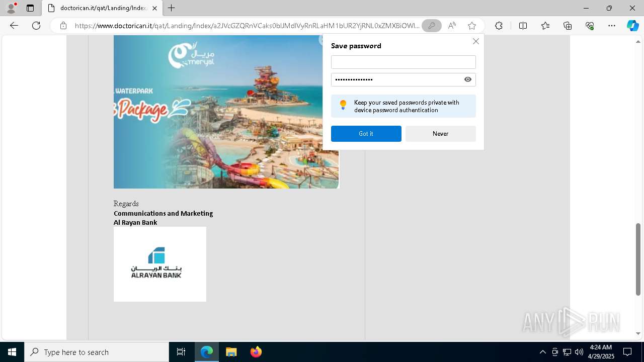This screenshot has height=362, width=644.
Task: Click the 'Al Rayan Bank' signature text
Action: click(135, 222)
